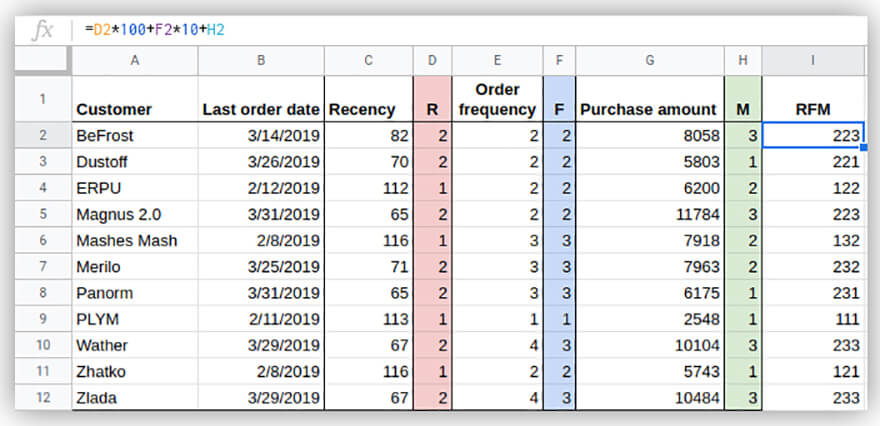Click the fx function icon
This screenshot has height=426, width=880.
point(43,30)
